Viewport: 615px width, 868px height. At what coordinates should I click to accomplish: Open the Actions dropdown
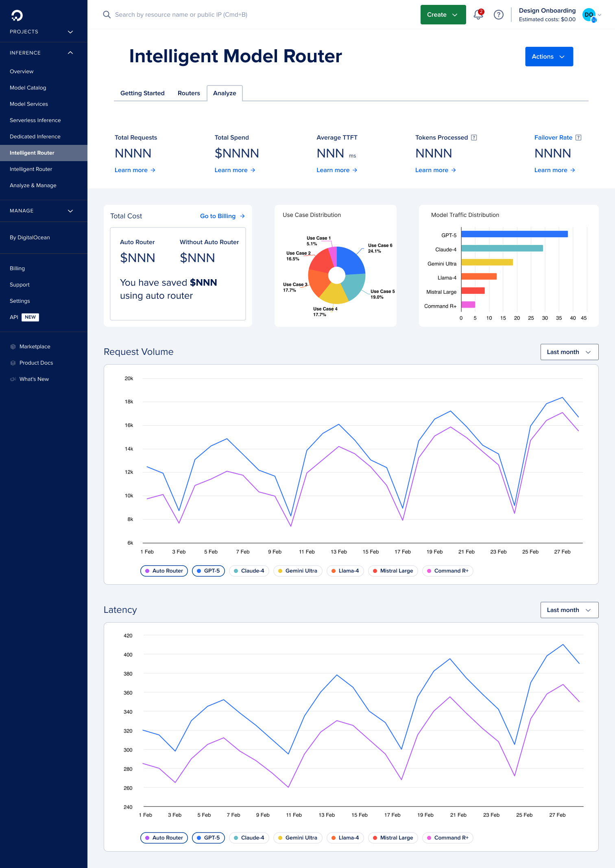pyautogui.click(x=549, y=57)
